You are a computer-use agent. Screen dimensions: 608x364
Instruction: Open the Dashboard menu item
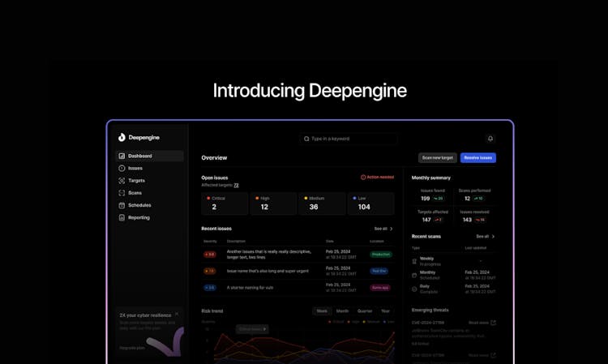(150, 156)
